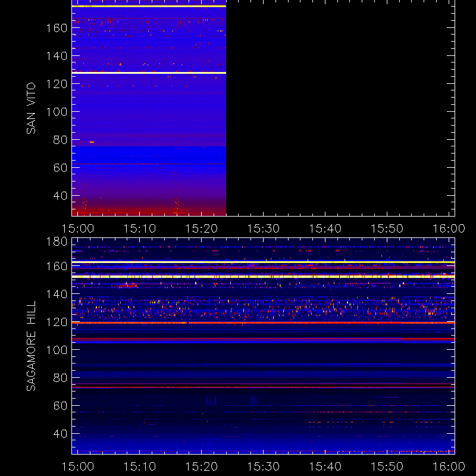Click 15:30 time label under Sagamore Hill plot
This screenshot has width=476, height=476.
[264, 466]
